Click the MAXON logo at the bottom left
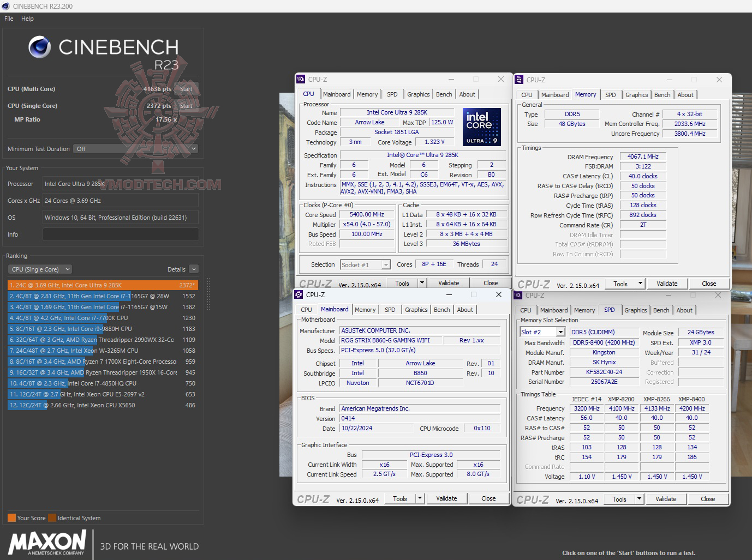Screen dimensions: 752x560 click(x=46, y=543)
